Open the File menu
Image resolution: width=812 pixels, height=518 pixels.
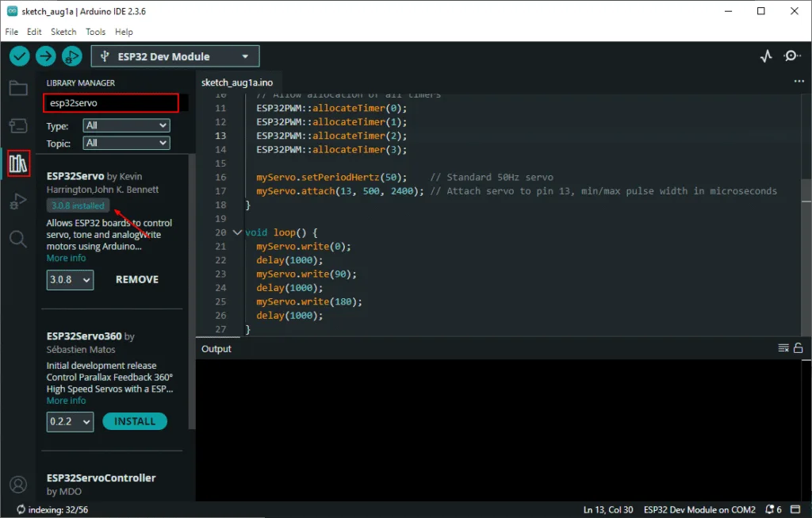tap(11, 32)
